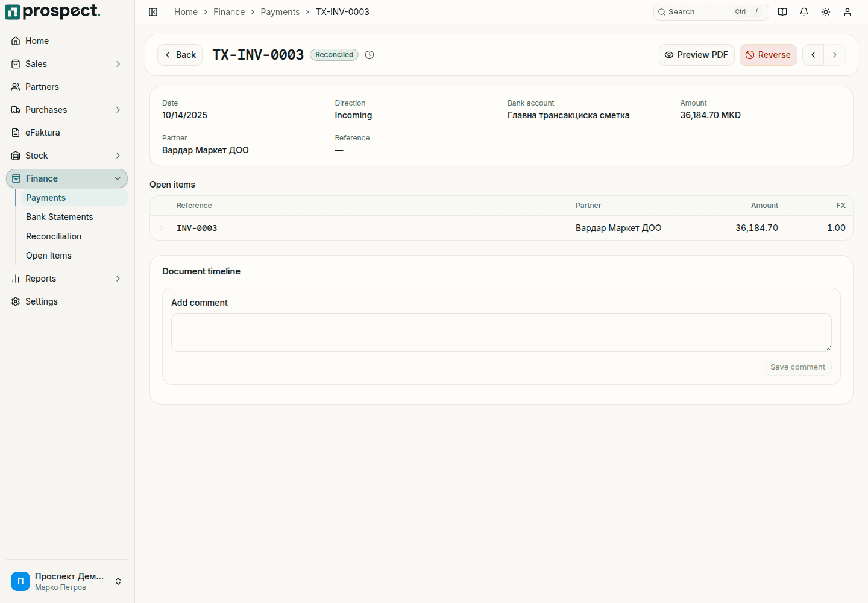868x603 pixels.
Task: Open eFaktura menu item
Action: 67,133
